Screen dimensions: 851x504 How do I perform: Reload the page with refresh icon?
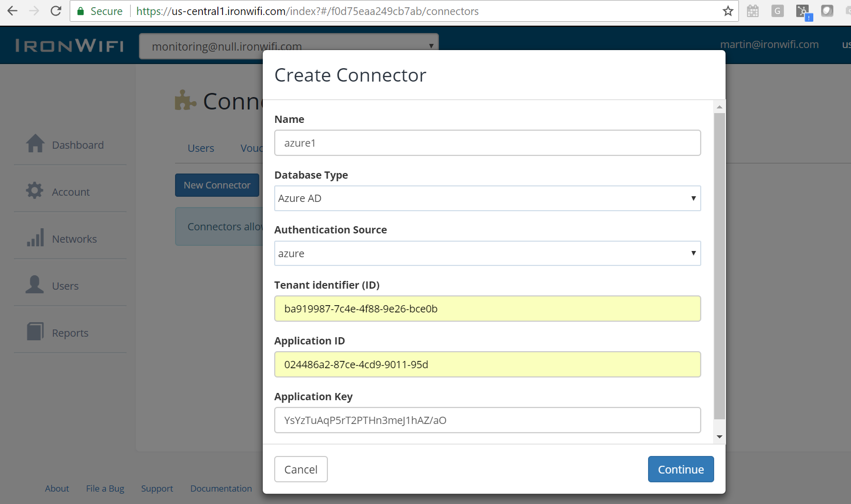tap(56, 11)
